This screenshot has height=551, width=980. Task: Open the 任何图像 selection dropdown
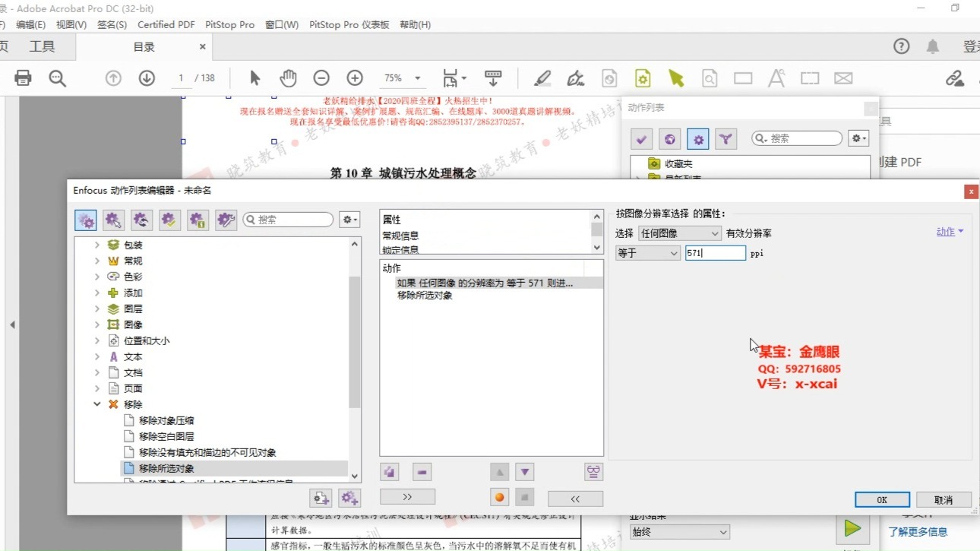point(679,233)
